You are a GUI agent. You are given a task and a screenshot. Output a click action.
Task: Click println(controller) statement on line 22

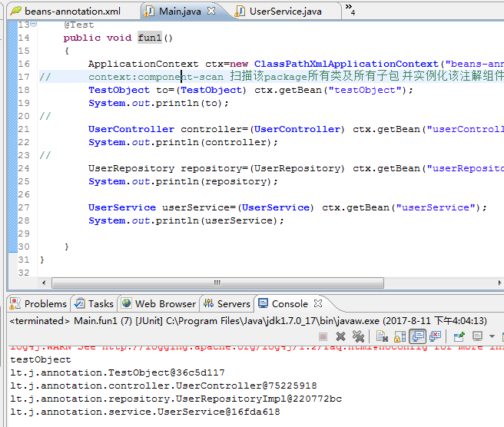[183, 142]
